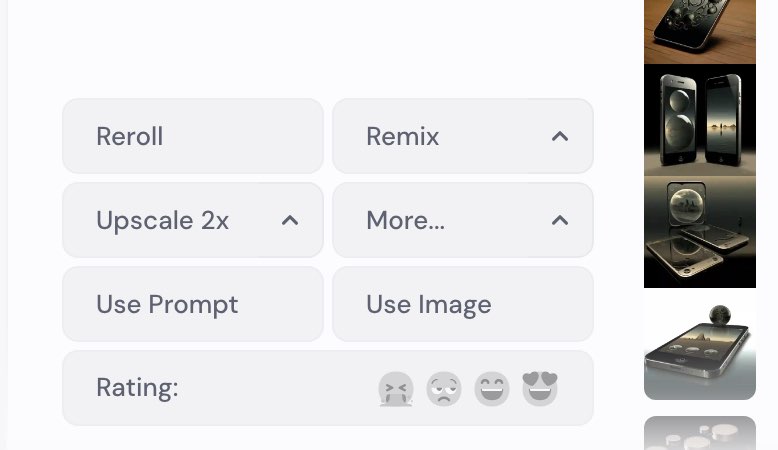Rate the image with the heart-eyes emoji

point(540,389)
